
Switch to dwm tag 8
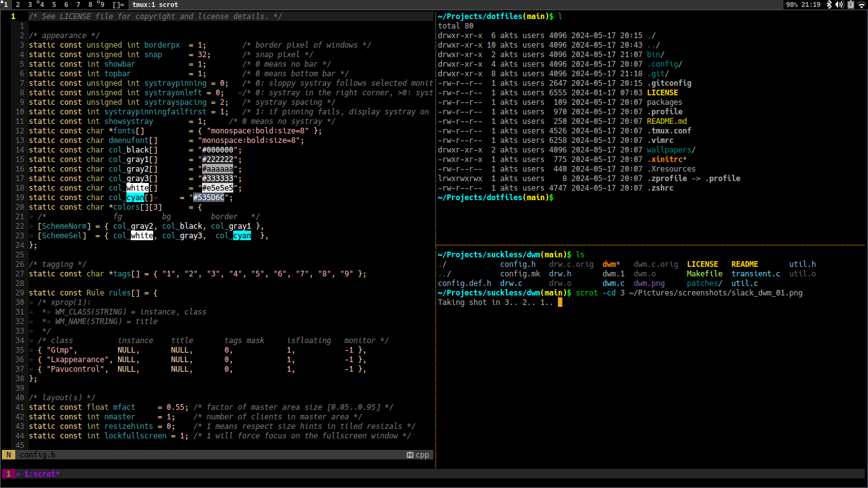click(90, 4)
